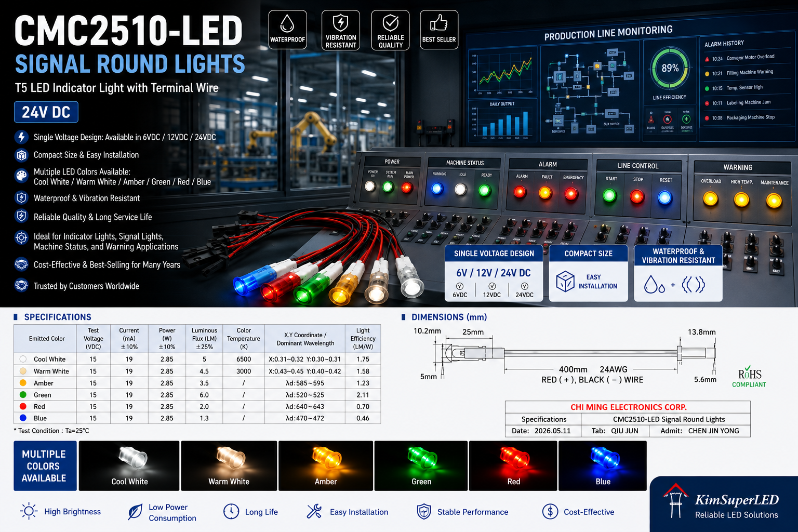The height and width of the screenshot is (532, 798).
Task: Click the STOP red indicator light
Action: pyautogui.click(x=637, y=197)
